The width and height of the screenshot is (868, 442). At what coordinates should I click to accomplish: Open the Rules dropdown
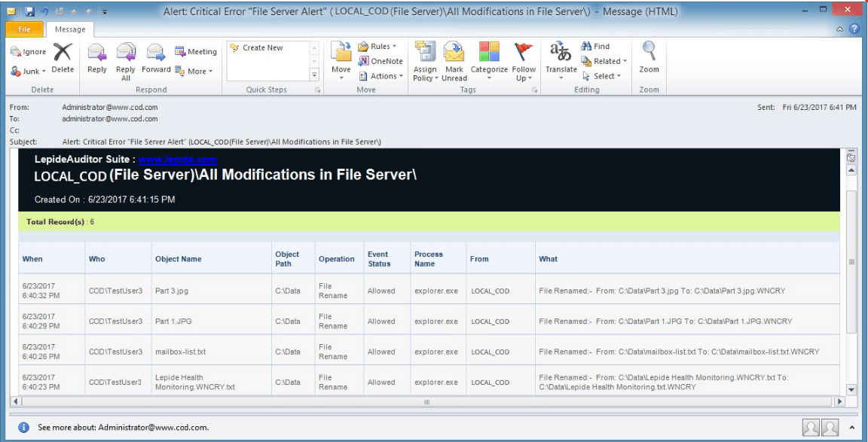click(x=377, y=47)
